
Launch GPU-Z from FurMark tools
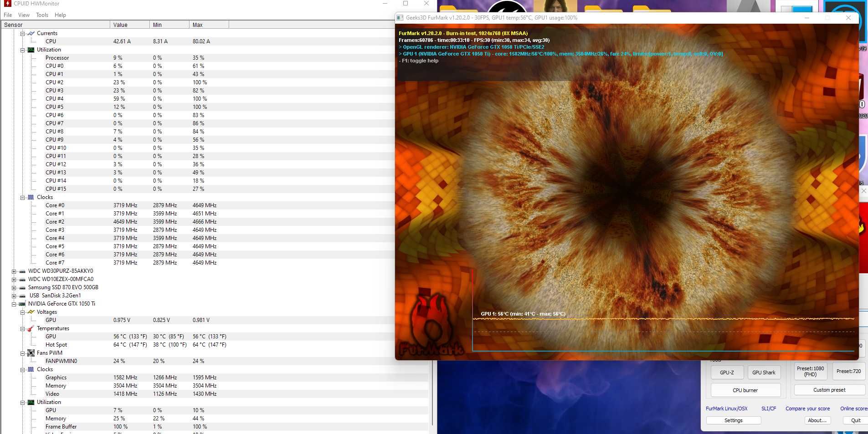point(727,373)
